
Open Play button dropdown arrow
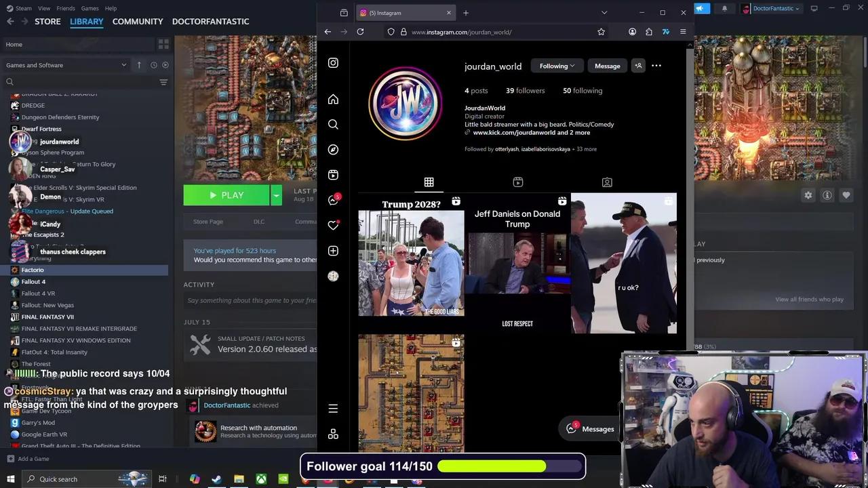coord(276,195)
